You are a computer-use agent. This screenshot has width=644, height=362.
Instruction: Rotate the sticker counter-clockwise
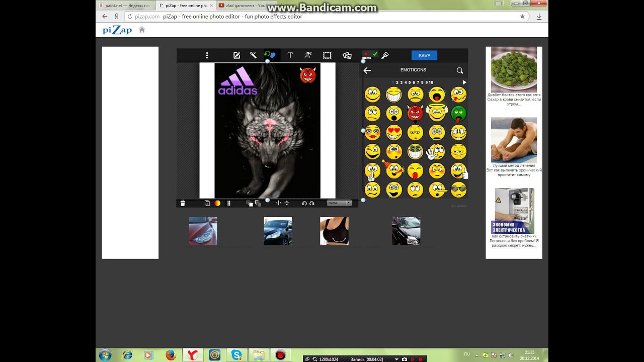[304, 203]
